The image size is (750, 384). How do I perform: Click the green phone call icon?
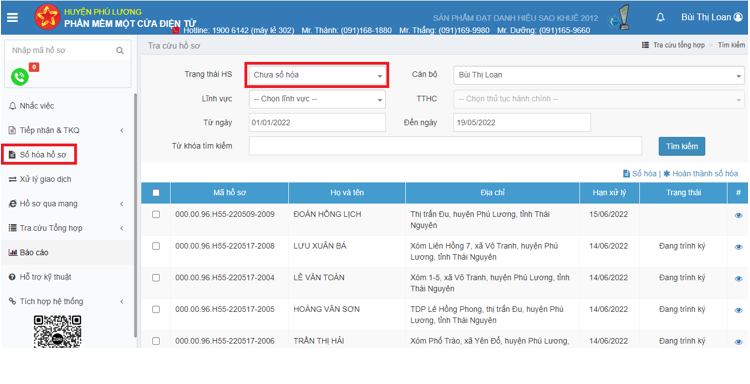[x=20, y=77]
